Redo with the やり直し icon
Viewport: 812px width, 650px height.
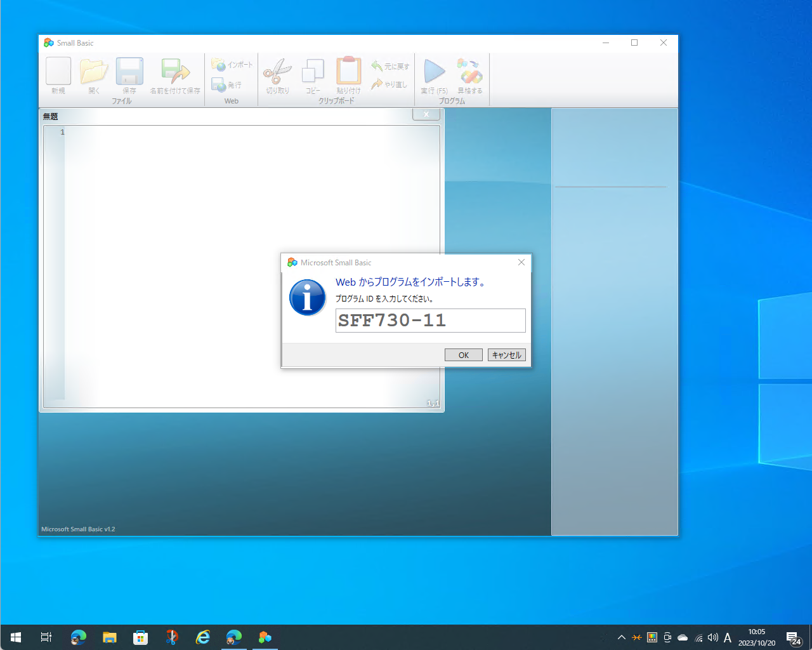389,84
